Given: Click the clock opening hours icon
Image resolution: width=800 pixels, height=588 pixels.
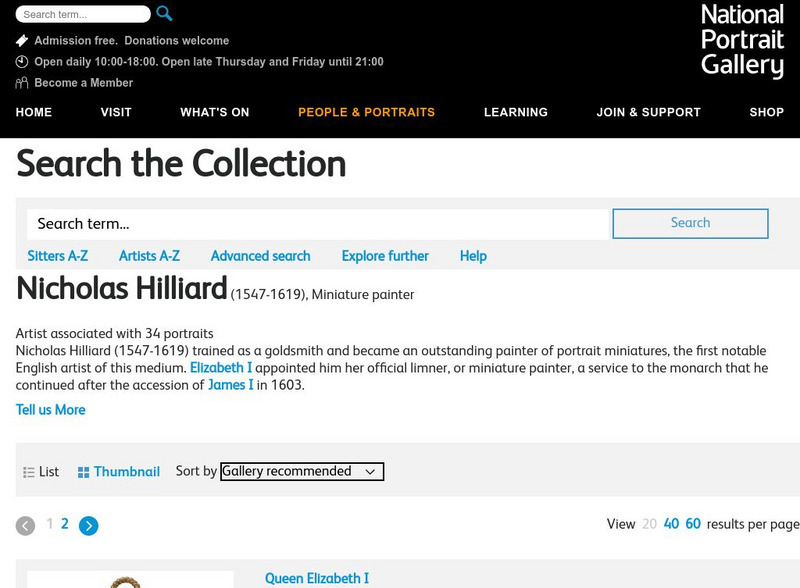Looking at the screenshot, I should point(21,62).
